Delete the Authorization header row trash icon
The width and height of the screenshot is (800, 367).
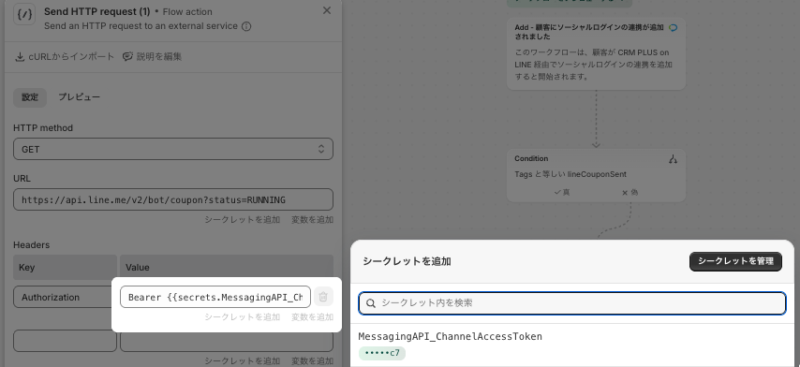coord(323,297)
